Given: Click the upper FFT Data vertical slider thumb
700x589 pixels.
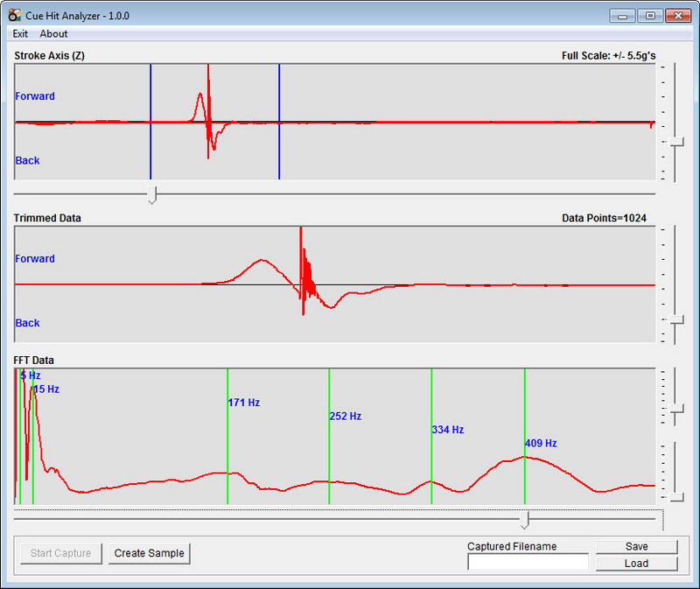Looking at the screenshot, I should coord(676,409).
